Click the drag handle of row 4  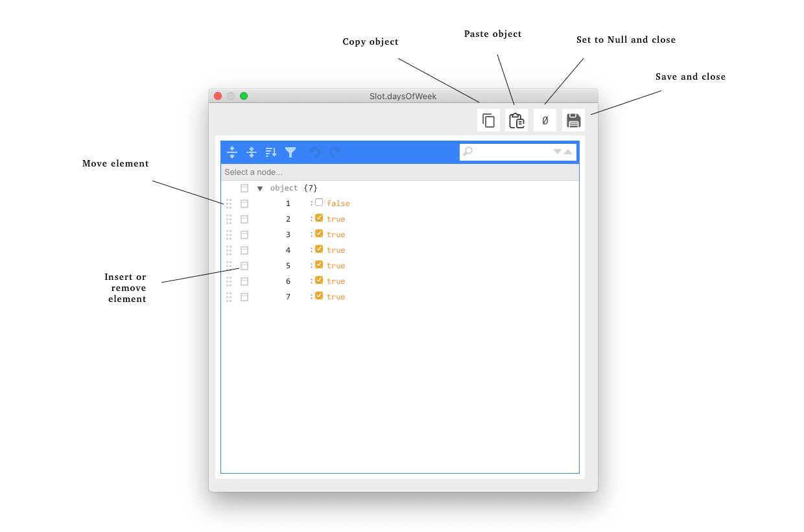[x=229, y=250]
